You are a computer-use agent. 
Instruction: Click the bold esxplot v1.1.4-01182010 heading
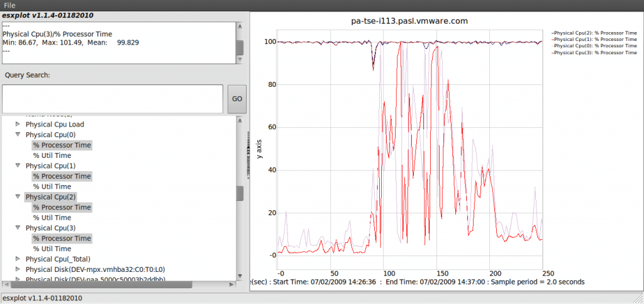48,16
